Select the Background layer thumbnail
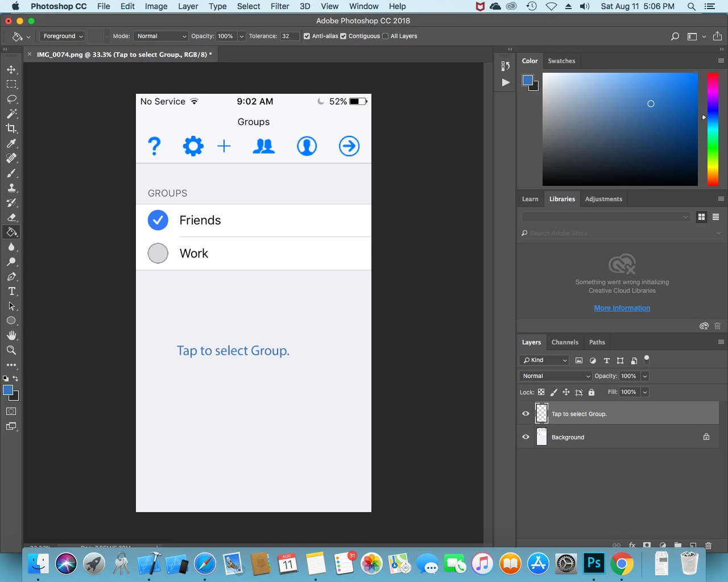728x582 pixels. coord(541,437)
